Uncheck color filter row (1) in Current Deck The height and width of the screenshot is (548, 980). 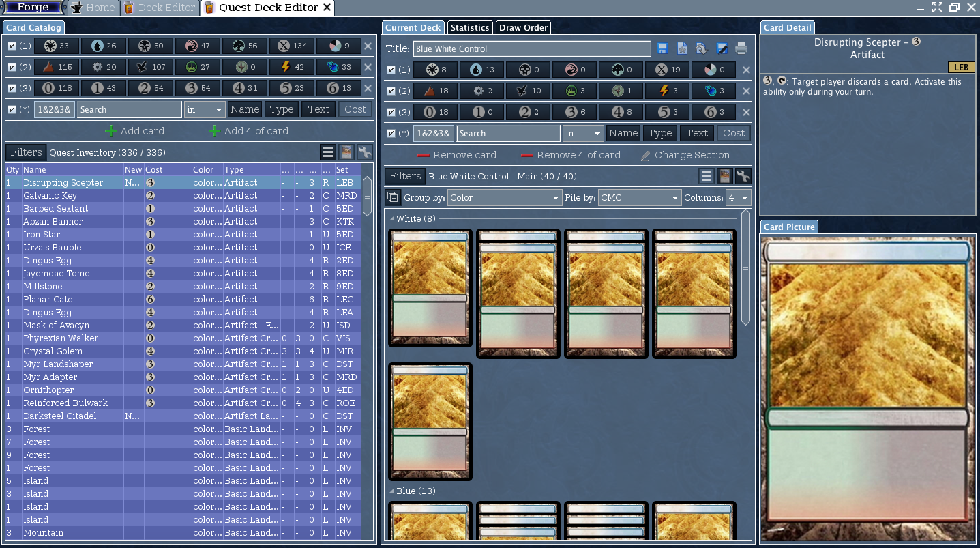[x=391, y=70]
